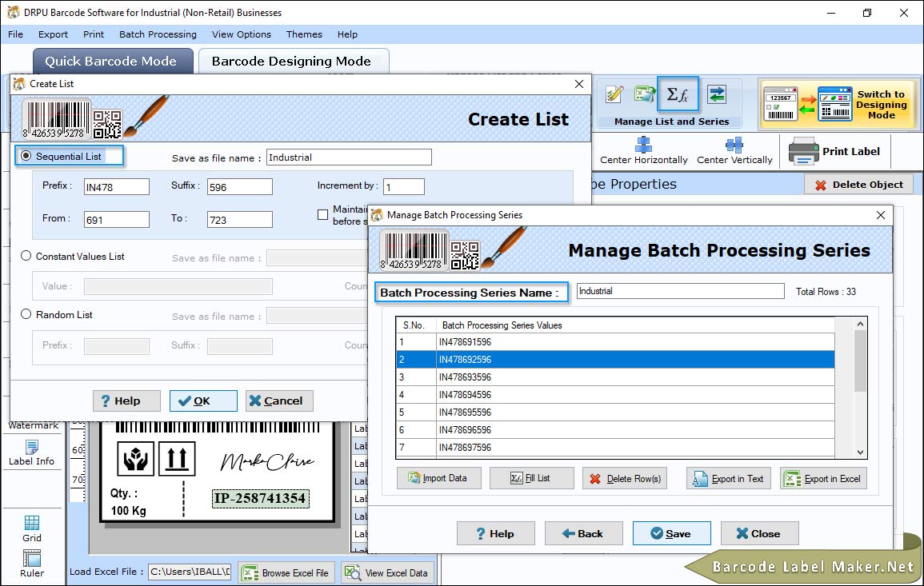This screenshot has height=586, width=924.
Task: Click the Batch Processing Series Name input field
Action: point(681,291)
